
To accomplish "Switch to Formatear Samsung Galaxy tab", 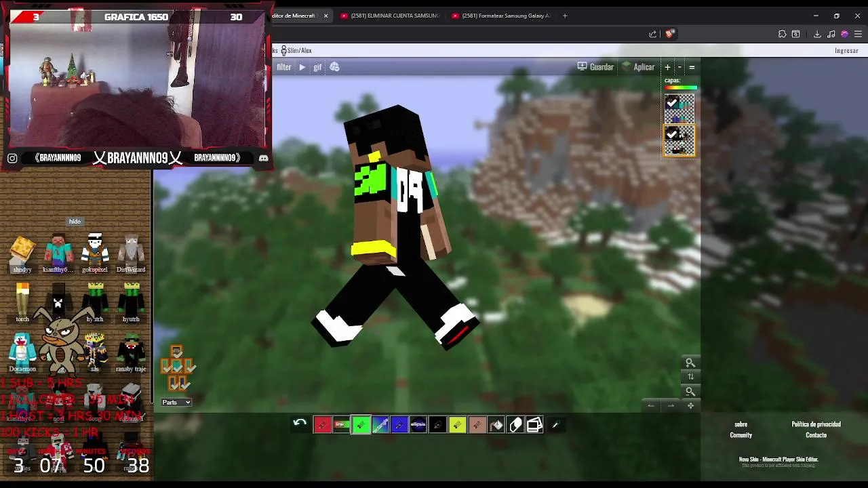I will [502, 16].
